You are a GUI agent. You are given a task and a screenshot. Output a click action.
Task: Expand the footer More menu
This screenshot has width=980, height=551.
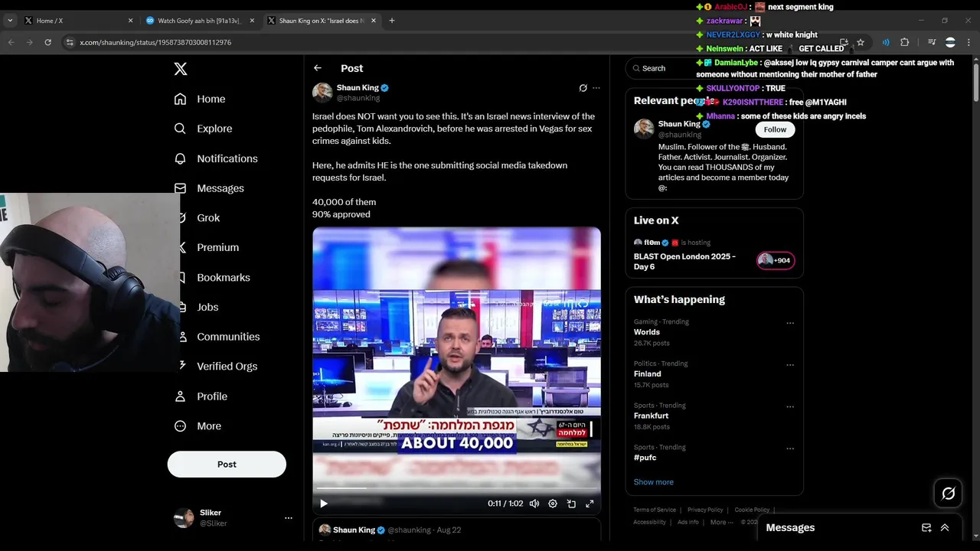[x=721, y=522]
